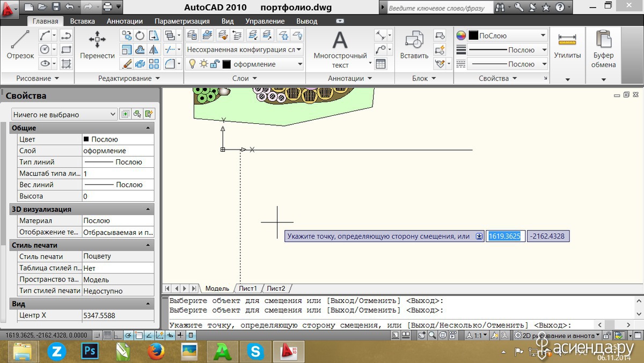Click the Mirror tool icon
Image resolution: width=644 pixels, height=363 pixels.
(154, 50)
